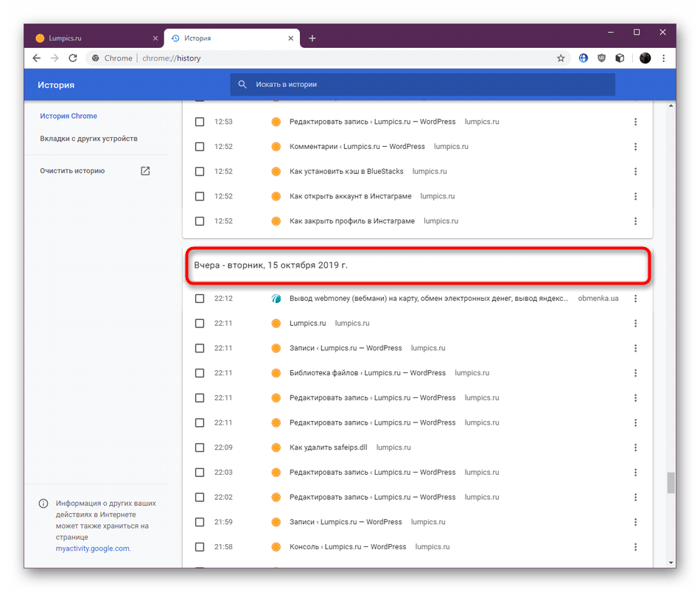Click the favicon of the 21:59 Записи entry
Viewport: 700px width, 592px height.
276,522
